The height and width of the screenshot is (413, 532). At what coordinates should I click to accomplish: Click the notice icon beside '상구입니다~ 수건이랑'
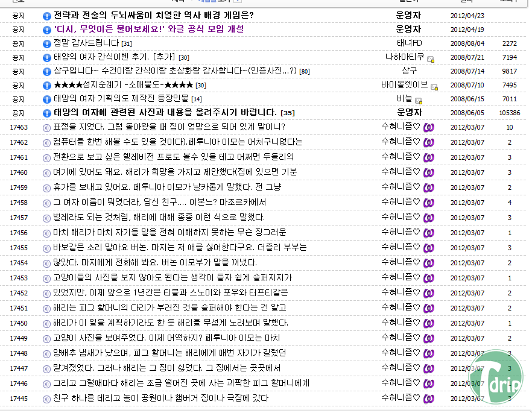tap(47, 72)
